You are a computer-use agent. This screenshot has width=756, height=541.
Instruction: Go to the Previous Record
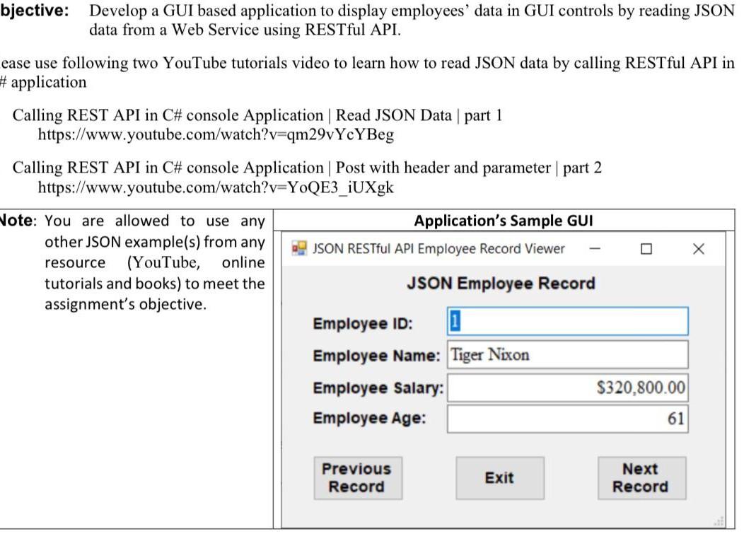357,478
